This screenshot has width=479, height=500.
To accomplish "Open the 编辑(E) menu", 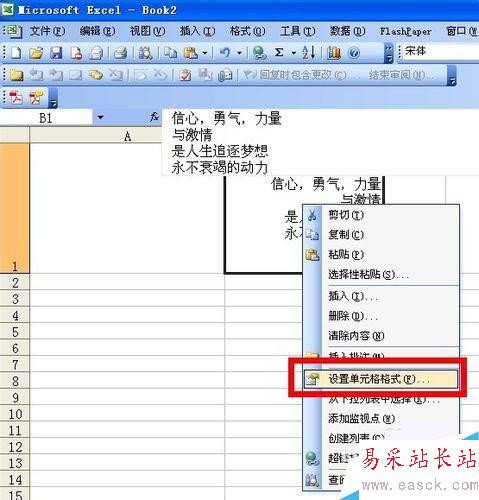I will point(97,31).
